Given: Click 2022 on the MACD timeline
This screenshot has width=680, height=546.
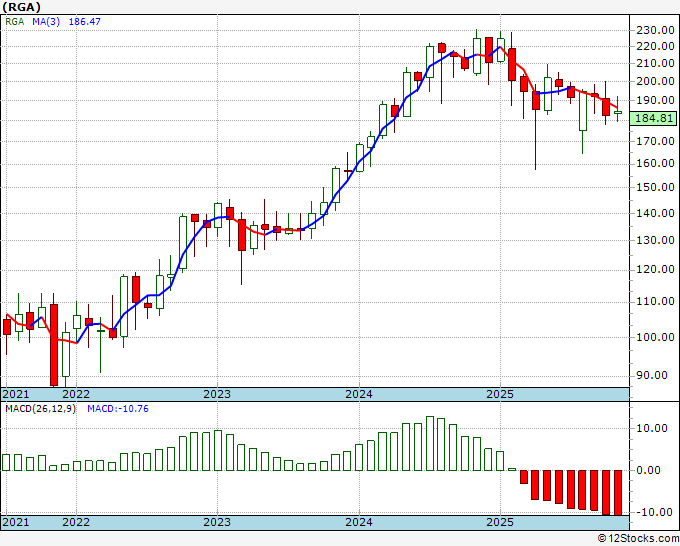Looking at the screenshot, I should [x=76, y=522].
